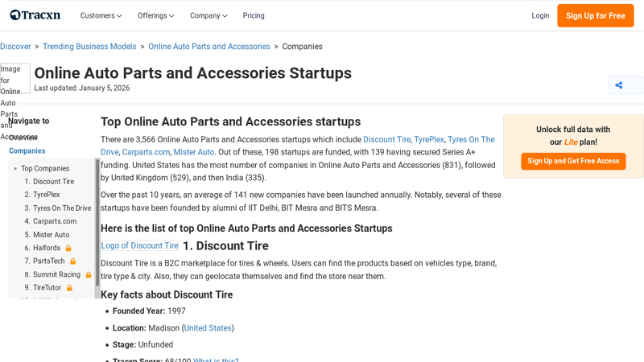Open Mister Auto link in paragraph
Image resolution: width=644 pixels, height=362 pixels.
click(194, 152)
